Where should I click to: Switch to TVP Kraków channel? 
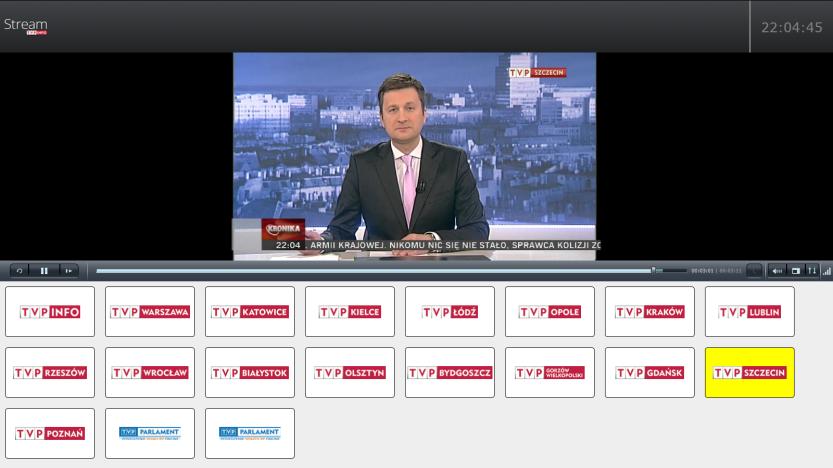(x=650, y=312)
